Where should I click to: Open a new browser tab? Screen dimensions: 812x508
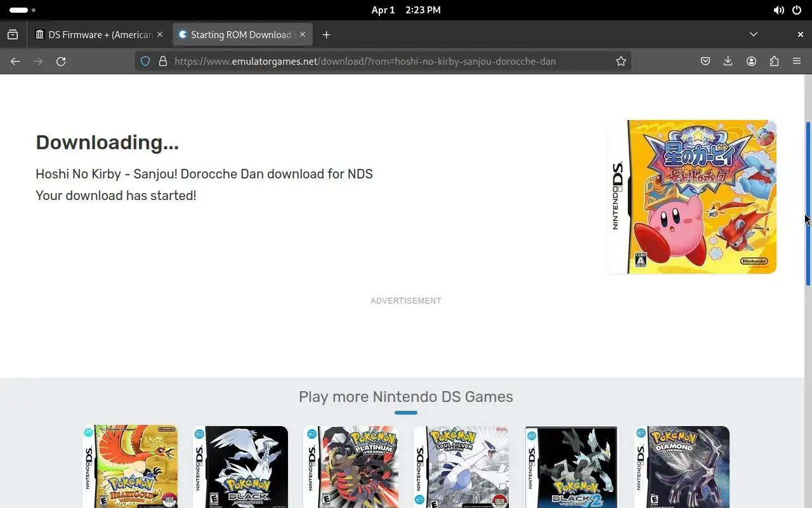[x=326, y=35]
